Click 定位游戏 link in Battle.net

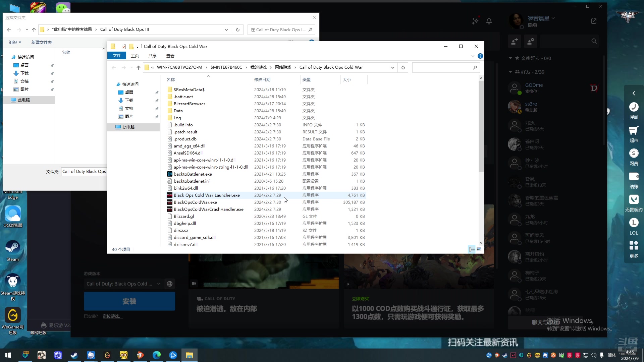(x=112, y=316)
